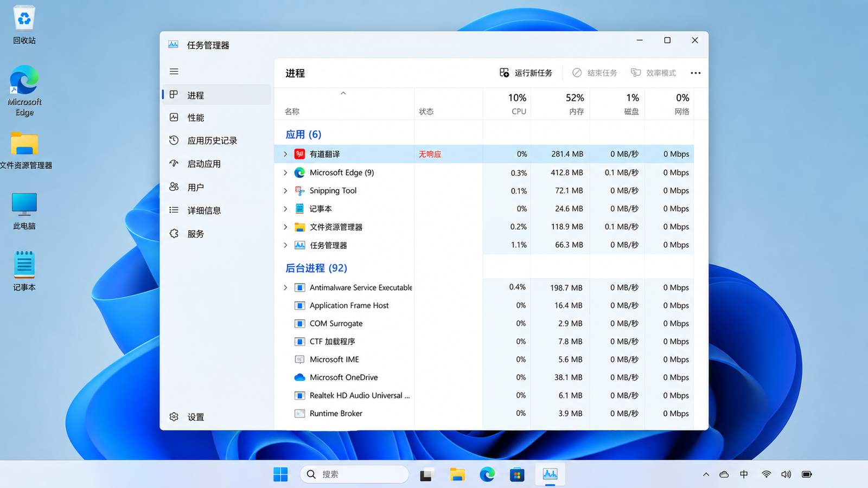
Task: Click the 文件资源管理器 process folder icon
Action: tap(299, 227)
